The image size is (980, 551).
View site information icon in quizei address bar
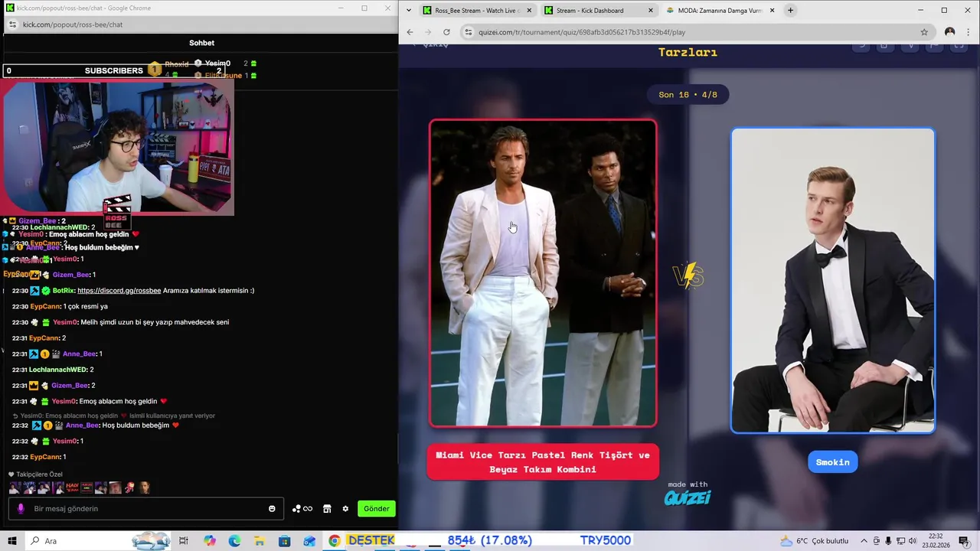tap(469, 32)
